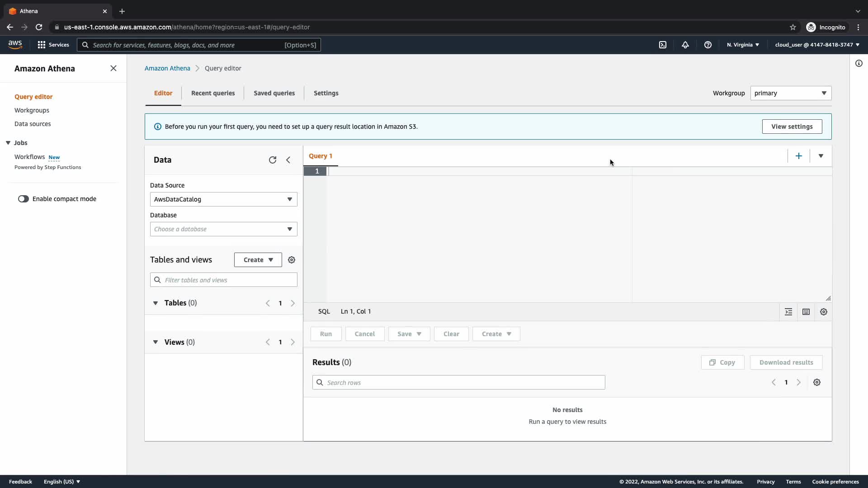
Task: Refresh the Data panel
Action: click(272, 160)
